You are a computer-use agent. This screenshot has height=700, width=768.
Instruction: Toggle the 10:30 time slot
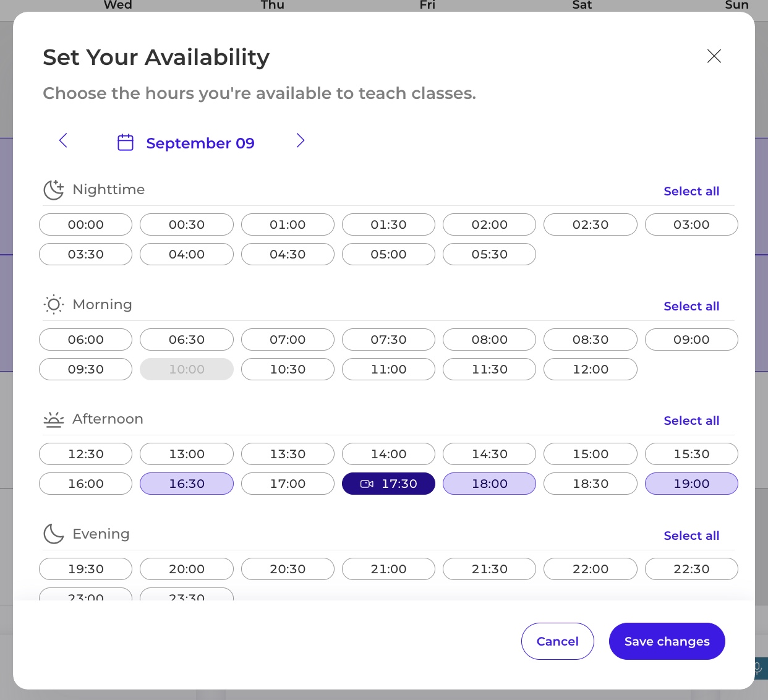coord(288,369)
